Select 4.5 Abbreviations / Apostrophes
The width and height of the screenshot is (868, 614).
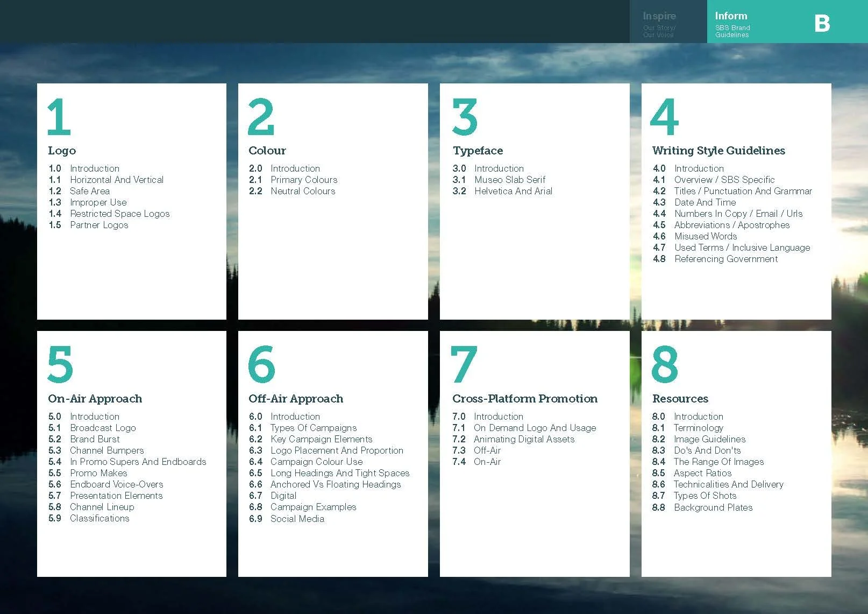[721, 225]
